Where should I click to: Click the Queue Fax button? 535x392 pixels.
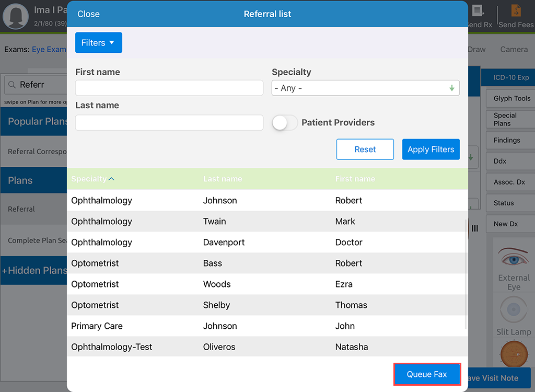427,374
